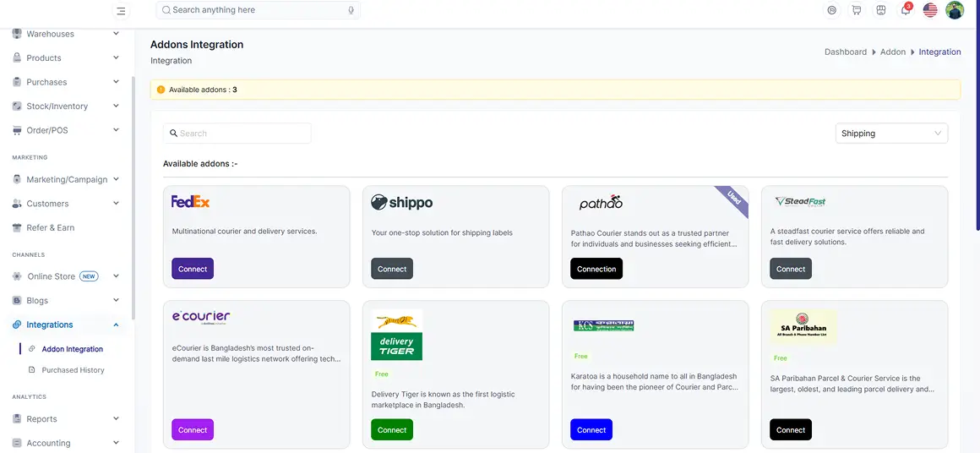The image size is (980, 453).
Task: Connect the Delivery Tiger addon
Action: pyautogui.click(x=392, y=430)
